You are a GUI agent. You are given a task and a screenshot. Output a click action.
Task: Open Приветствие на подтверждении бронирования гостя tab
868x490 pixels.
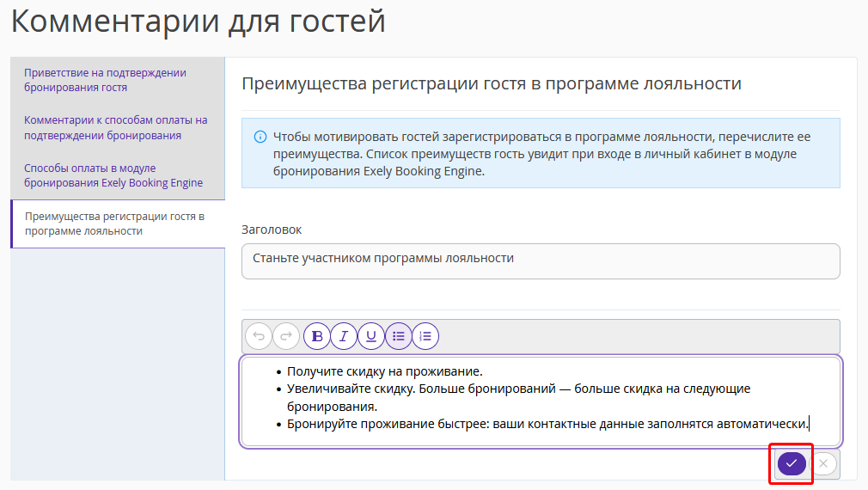coord(118,80)
